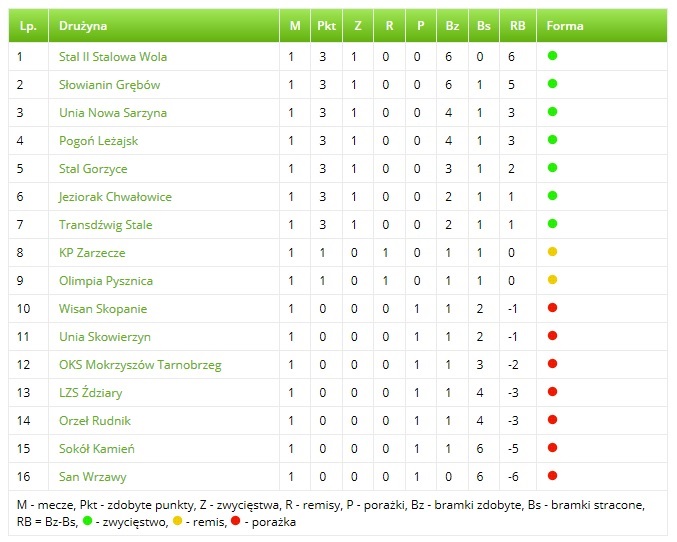Click San Wrzawy team name
Image resolution: width=677 pixels, height=542 pixels.
[93, 477]
